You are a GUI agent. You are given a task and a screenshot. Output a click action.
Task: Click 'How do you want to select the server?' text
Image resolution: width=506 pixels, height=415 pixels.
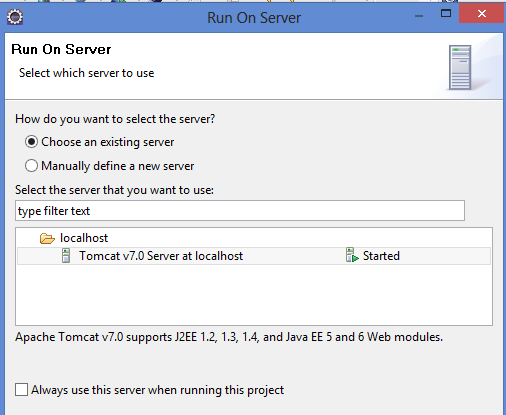(115, 119)
